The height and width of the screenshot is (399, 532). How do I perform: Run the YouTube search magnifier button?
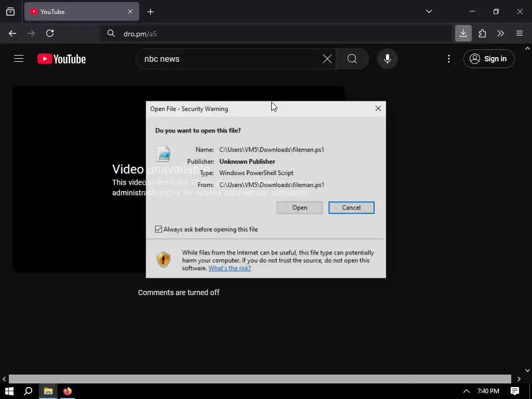pos(352,59)
